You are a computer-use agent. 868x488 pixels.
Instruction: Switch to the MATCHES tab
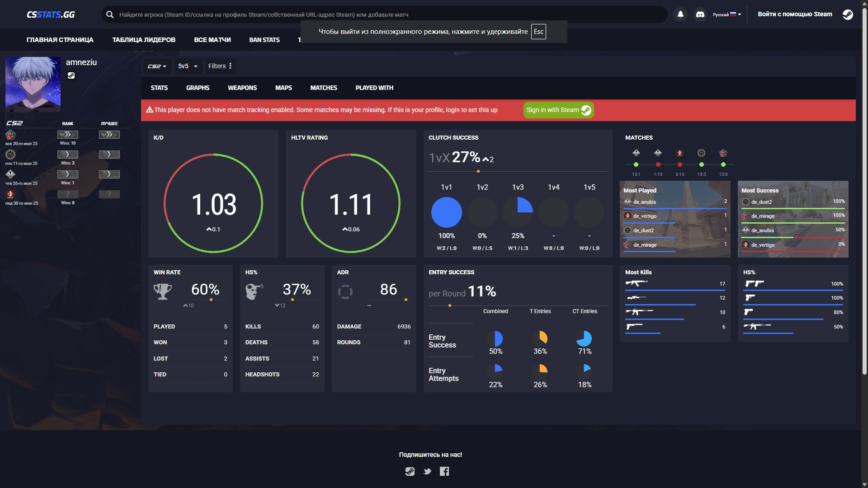coord(324,88)
